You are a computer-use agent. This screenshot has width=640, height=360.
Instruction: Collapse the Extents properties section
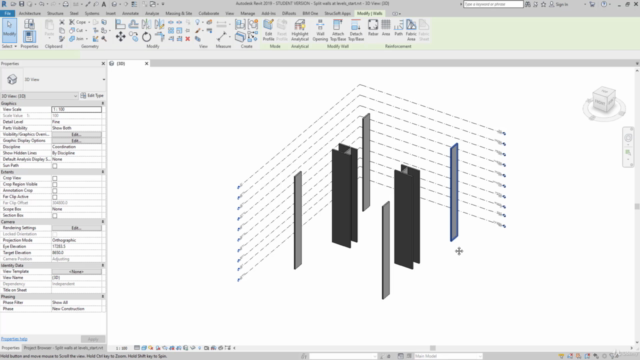click(x=103, y=172)
